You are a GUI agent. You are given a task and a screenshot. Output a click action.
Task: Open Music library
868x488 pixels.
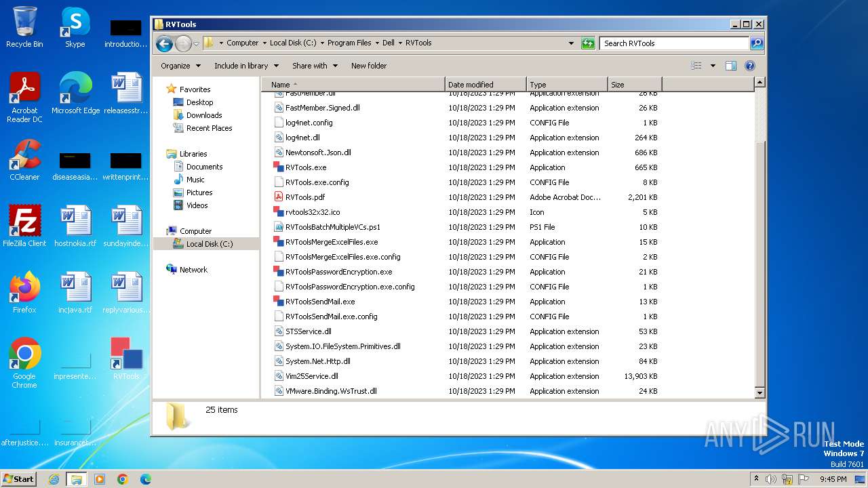195,180
